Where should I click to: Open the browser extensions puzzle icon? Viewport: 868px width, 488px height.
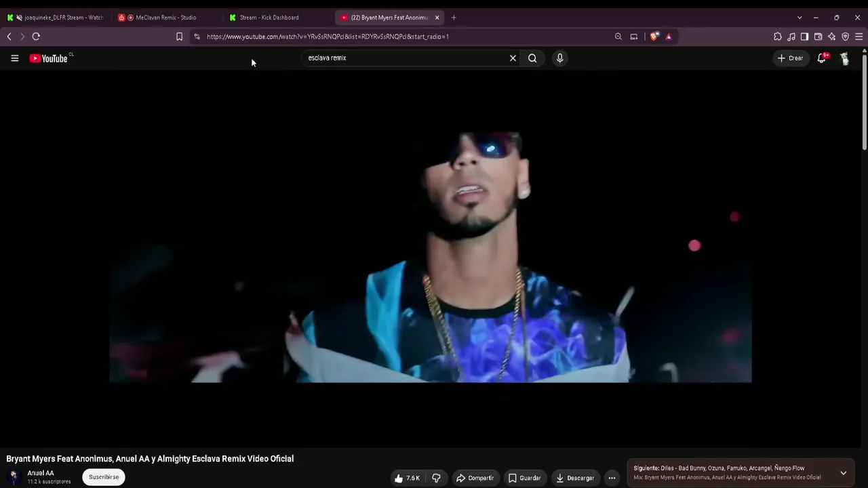(778, 37)
